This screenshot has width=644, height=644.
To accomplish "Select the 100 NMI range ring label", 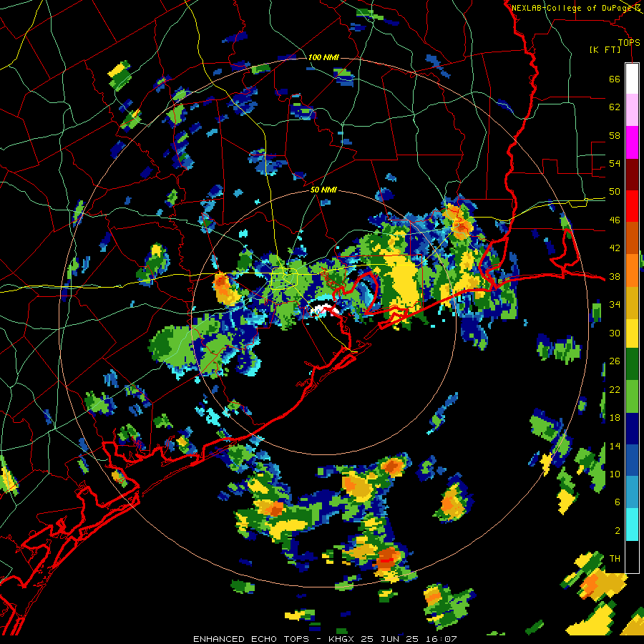I will click(x=323, y=57).
